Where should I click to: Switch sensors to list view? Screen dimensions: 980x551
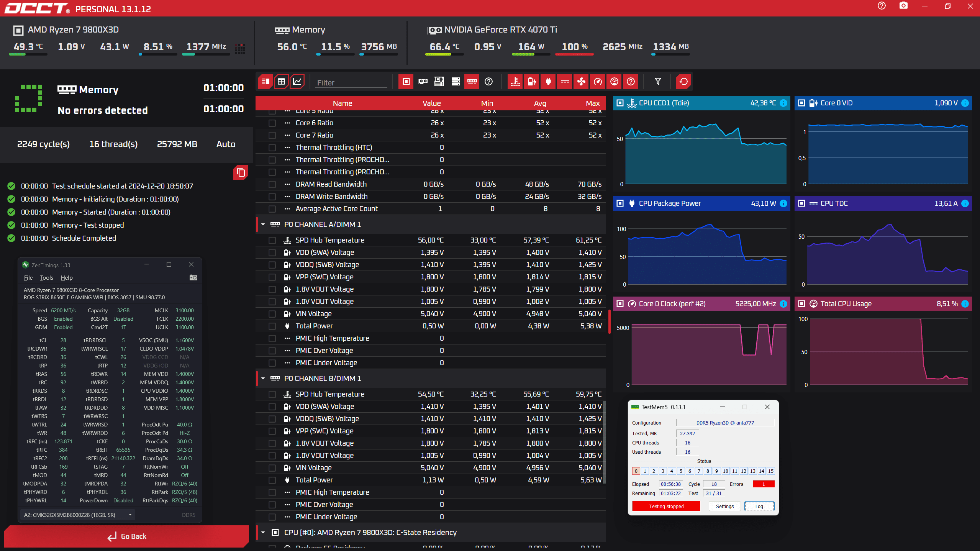click(265, 82)
